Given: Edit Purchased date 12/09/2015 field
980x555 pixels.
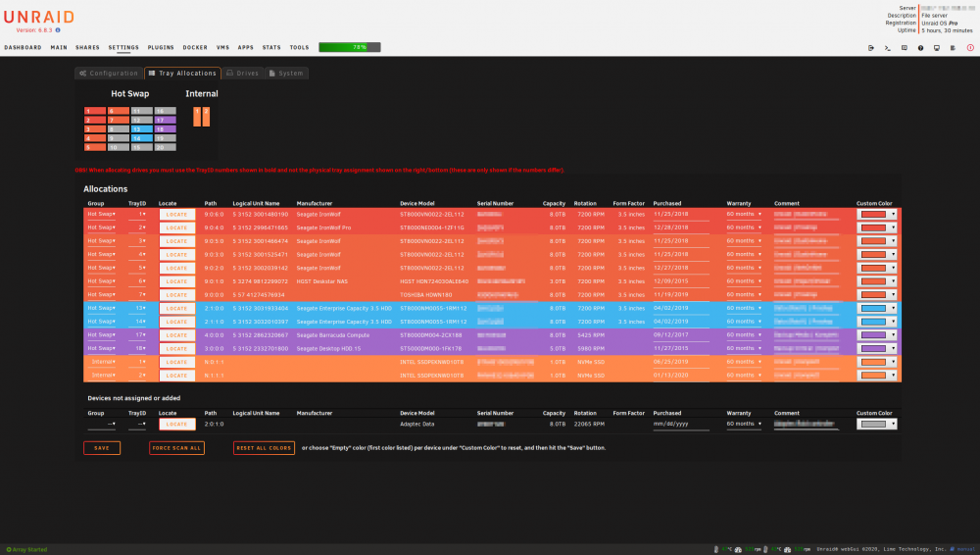Looking at the screenshot, I should tap(681, 281).
